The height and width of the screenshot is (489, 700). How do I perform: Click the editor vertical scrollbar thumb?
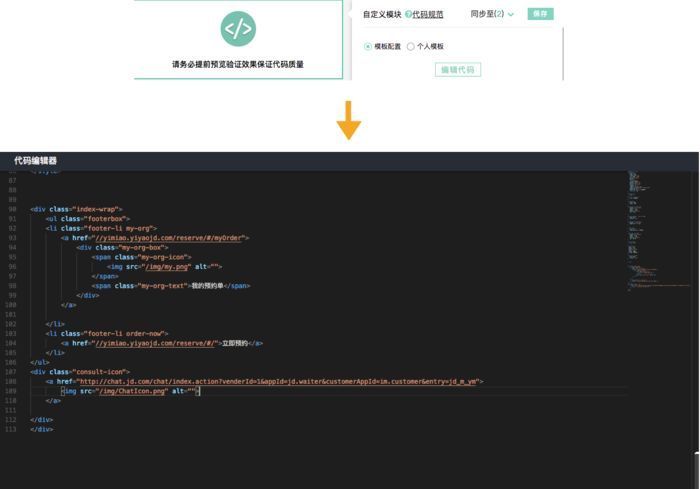coord(696,468)
